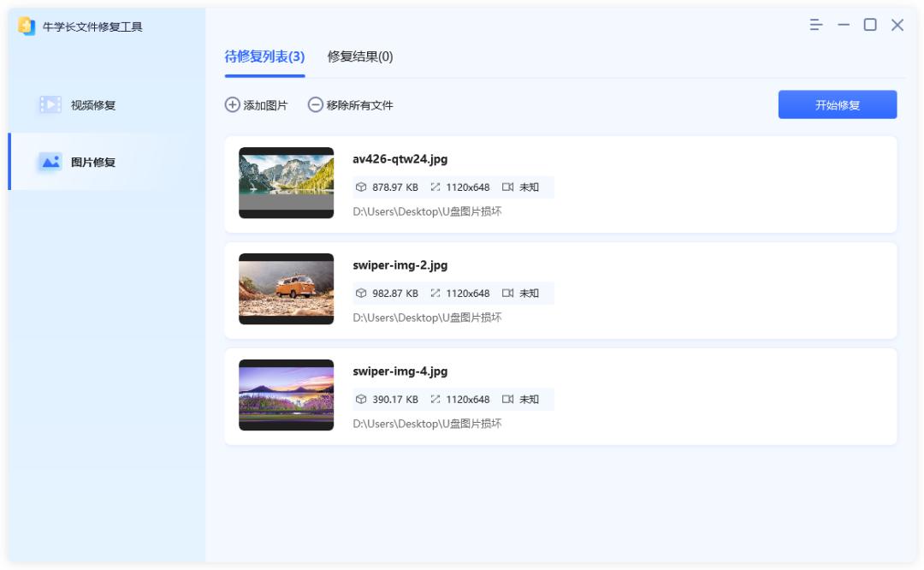Open the swiper-img-4.jpg sunset thumbnail
This screenshot has height=570, width=924.
[x=288, y=393]
